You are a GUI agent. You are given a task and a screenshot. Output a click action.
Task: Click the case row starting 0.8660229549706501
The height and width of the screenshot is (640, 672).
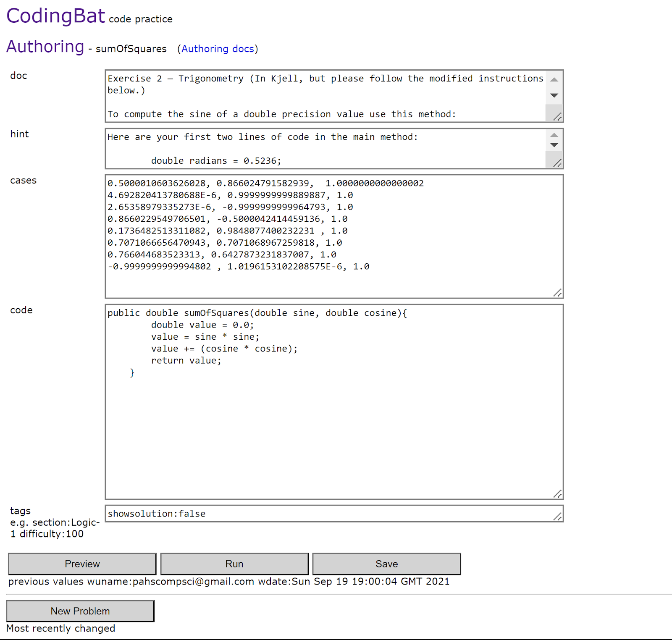click(227, 219)
